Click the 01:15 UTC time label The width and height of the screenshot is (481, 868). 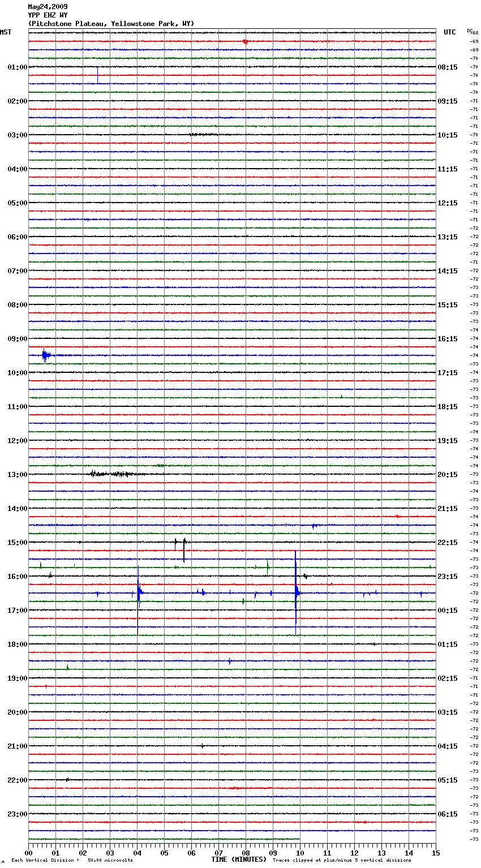click(448, 644)
